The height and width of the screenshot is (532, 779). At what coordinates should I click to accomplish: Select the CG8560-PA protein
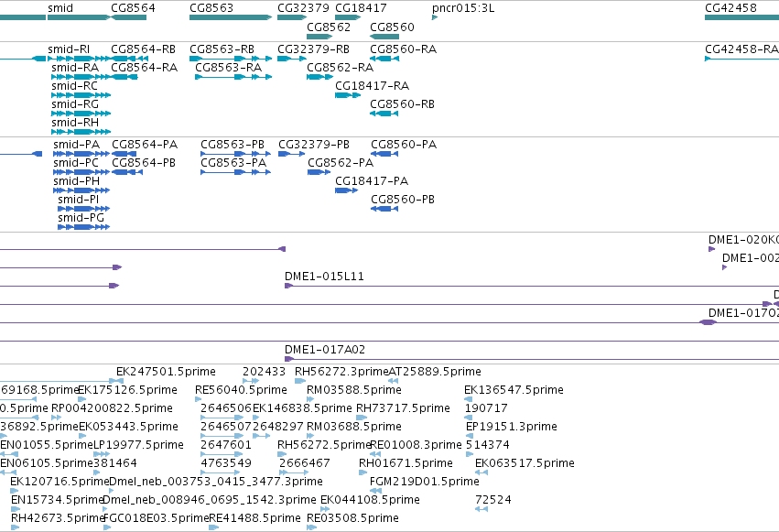coord(404,145)
